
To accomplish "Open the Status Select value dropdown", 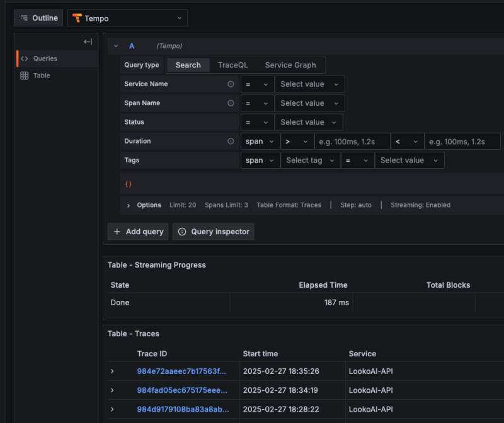I will (309, 122).
